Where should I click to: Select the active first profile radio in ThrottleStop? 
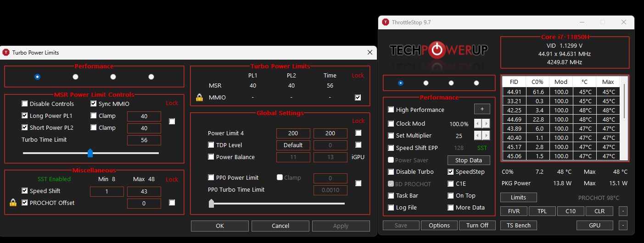[x=401, y=83]
